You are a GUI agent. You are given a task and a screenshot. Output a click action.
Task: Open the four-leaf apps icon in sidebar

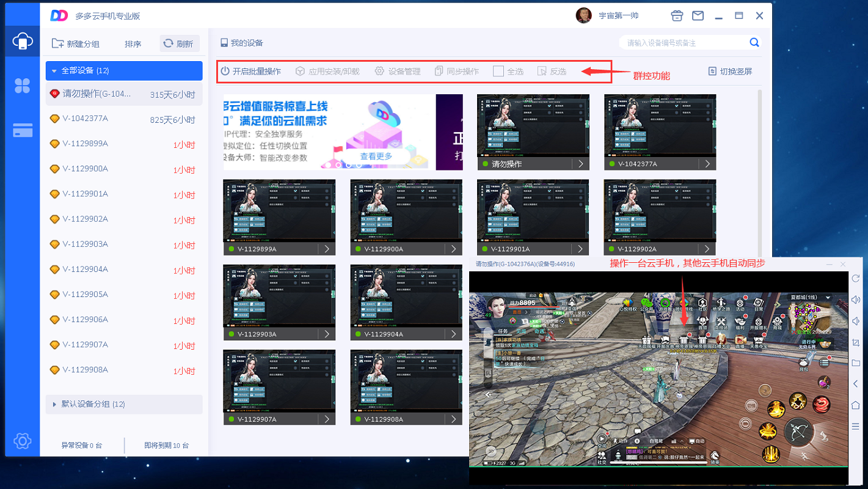click(x=23, y=86)
